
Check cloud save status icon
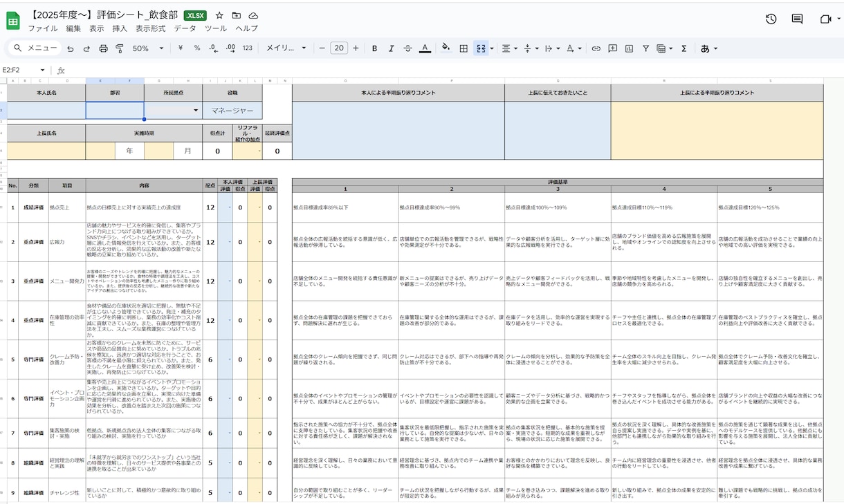coord(253,15)
